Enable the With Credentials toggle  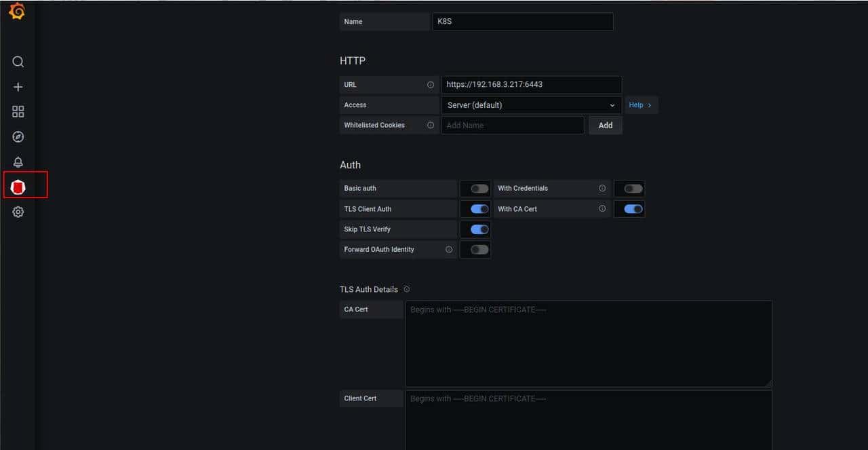(x=633, y=189)
